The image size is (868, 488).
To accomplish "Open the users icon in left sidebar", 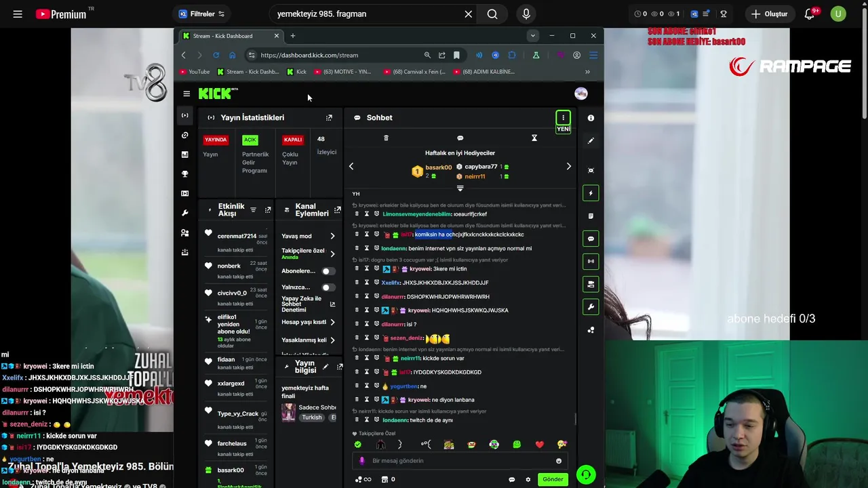I will point(184,232).
